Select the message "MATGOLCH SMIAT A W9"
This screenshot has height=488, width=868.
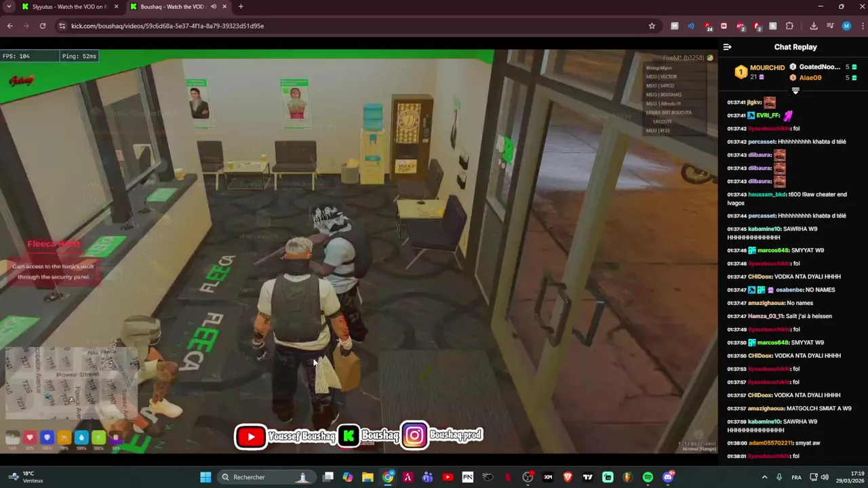point(819,409)
